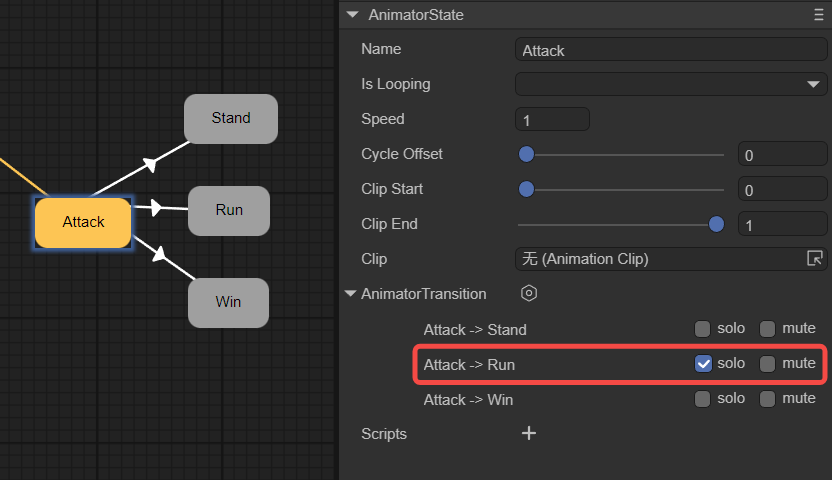Mute the Attack -> Win transition
832x480 pixels.
point(767,399)
